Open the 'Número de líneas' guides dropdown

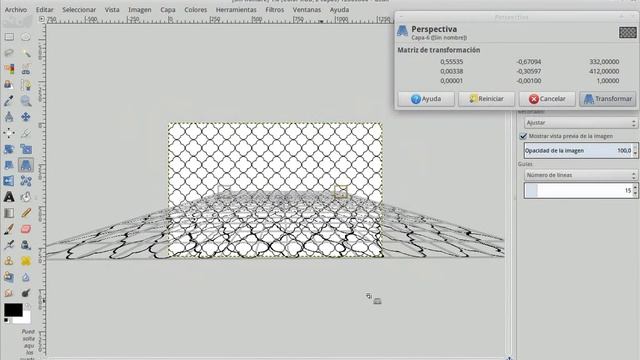tap(581, 175)
